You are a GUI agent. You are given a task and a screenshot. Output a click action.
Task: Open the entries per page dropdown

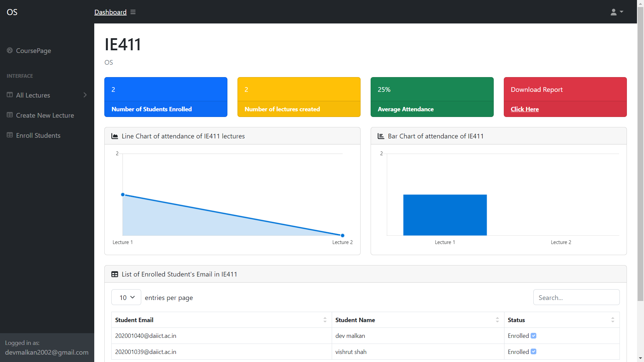click(126, 297)
